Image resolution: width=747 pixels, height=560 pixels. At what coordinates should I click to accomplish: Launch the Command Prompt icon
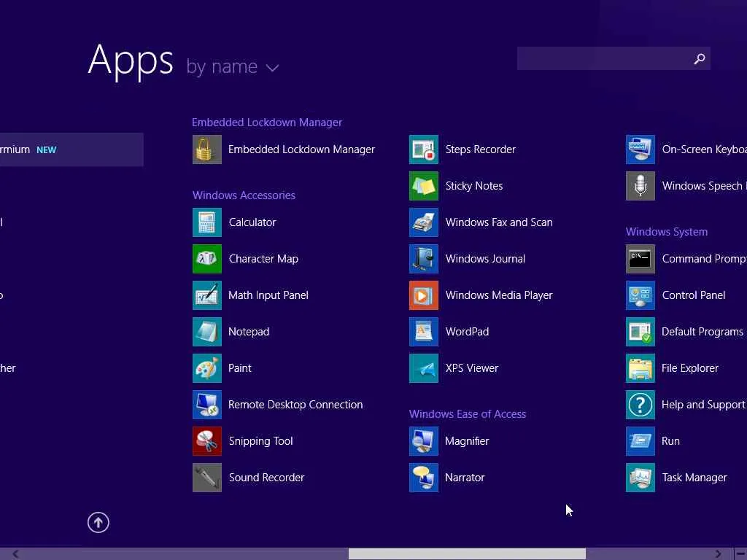click(640, 259)
